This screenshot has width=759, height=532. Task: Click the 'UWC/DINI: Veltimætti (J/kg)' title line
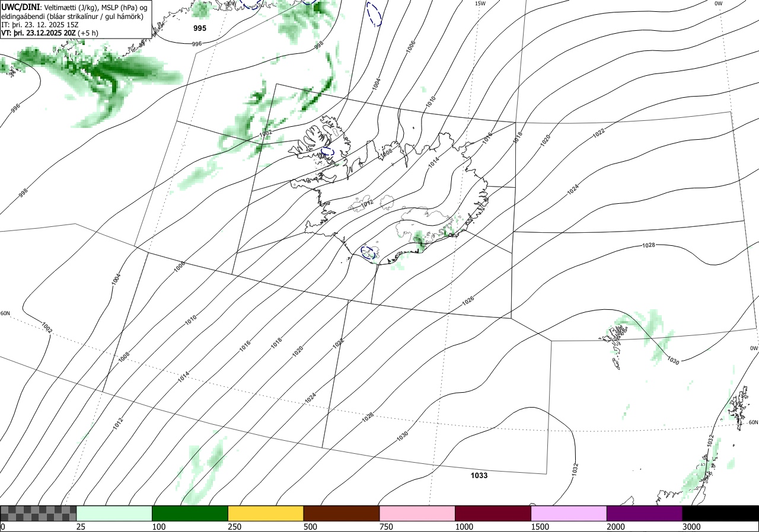(74, 7)
